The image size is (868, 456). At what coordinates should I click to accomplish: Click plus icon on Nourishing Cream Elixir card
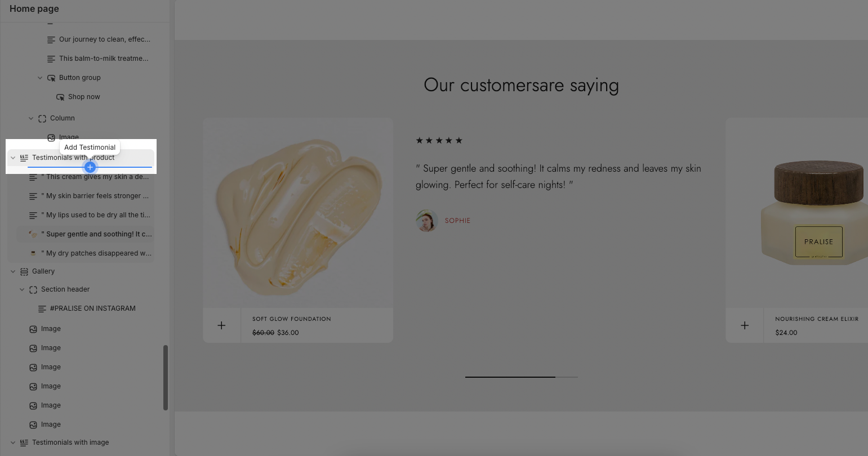745,325
